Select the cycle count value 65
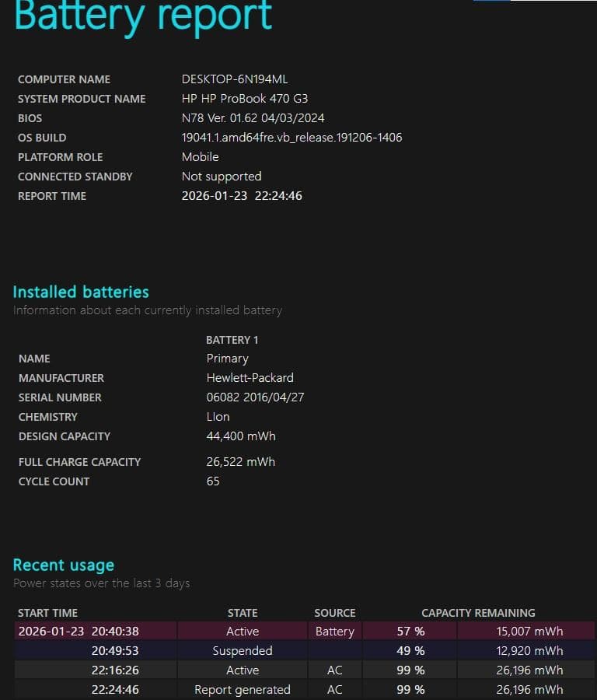Viewport: 597px width, 700px height. pyautogui.click(x=213, y=481)
